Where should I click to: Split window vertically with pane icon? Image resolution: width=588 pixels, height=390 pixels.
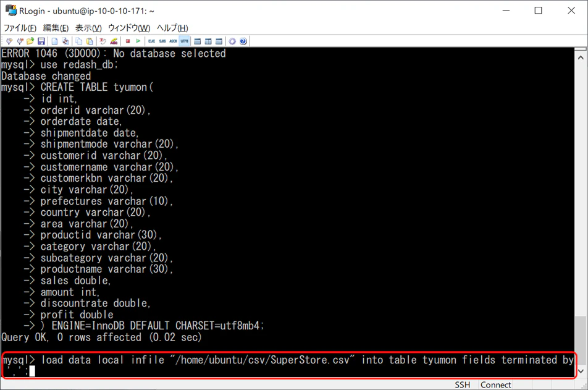[209, 41]
